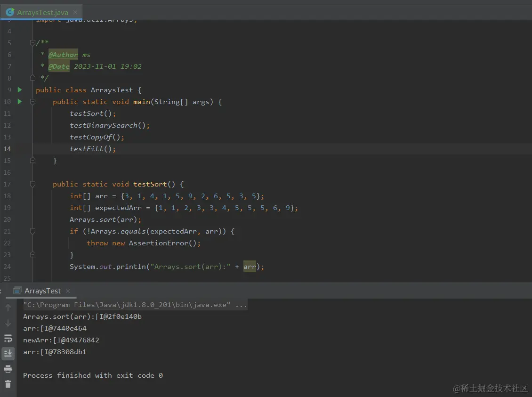532x397 pixels.
Task: Click Arrays.sort(arr) statement on line 20
Action: 105,219
